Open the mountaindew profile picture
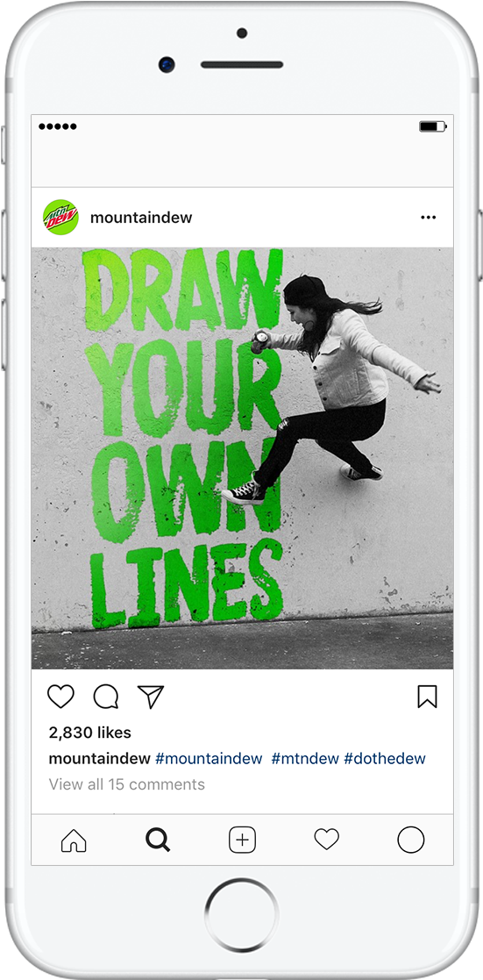Screen dimensions: 483x980 click(x=60, y=218)
